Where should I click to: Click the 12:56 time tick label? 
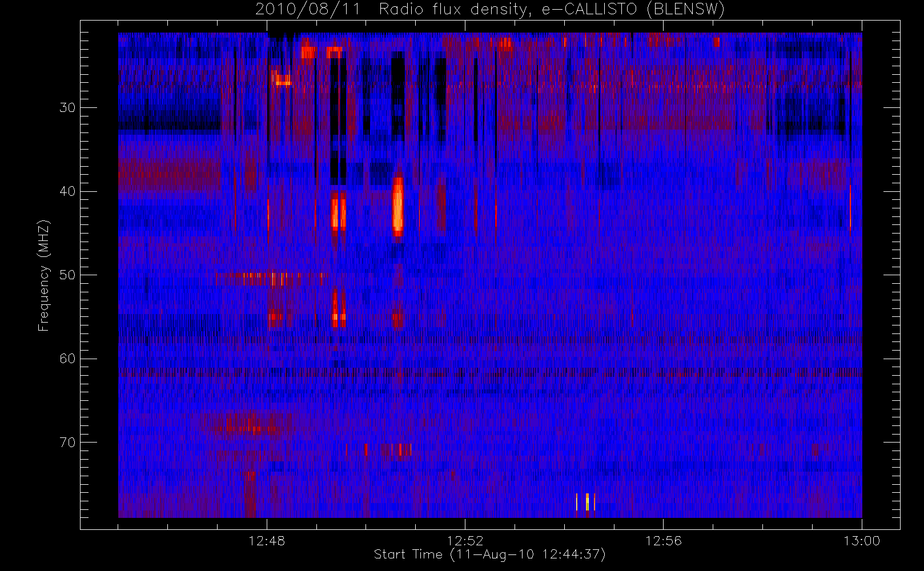(663, 541)
